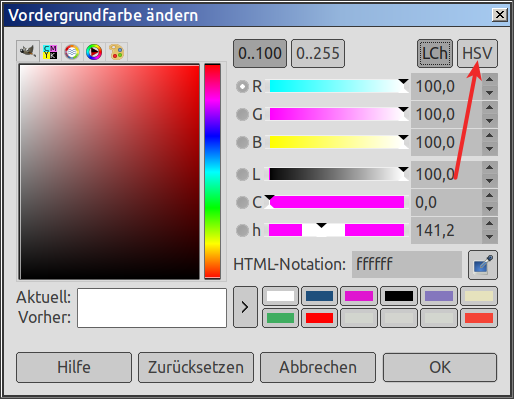Click the Abbrechen button

click(x=318, y=367)
